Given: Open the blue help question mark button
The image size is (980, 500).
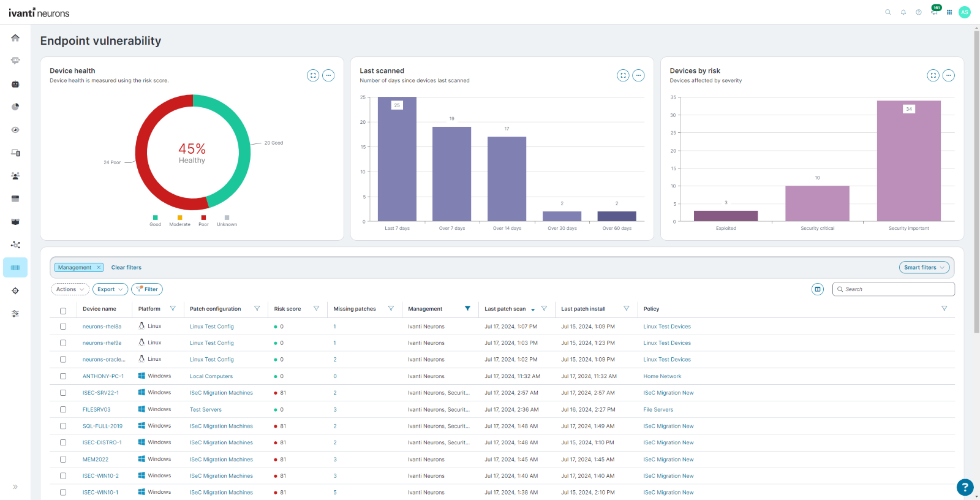Looking at the screenshot, I should 965,487.
